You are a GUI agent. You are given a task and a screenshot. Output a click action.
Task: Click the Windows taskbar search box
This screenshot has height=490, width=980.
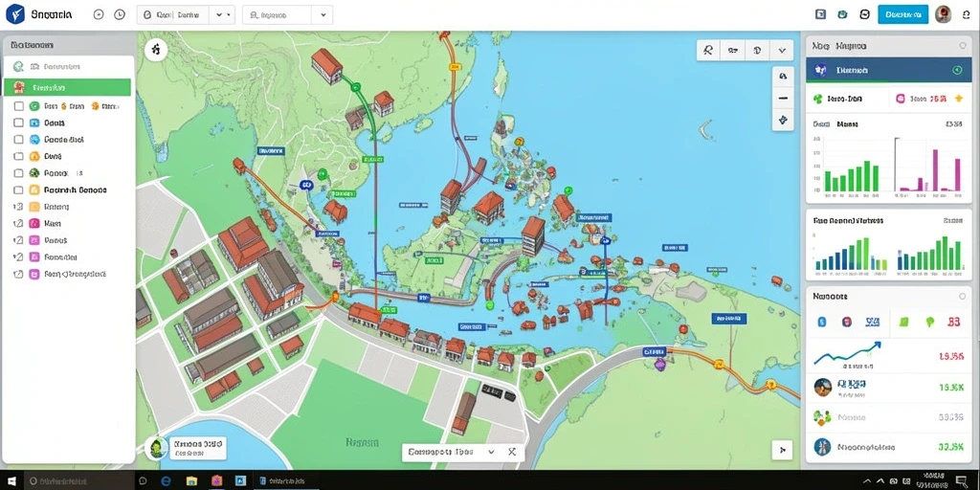pyautogui.click(x=80, y=480)
